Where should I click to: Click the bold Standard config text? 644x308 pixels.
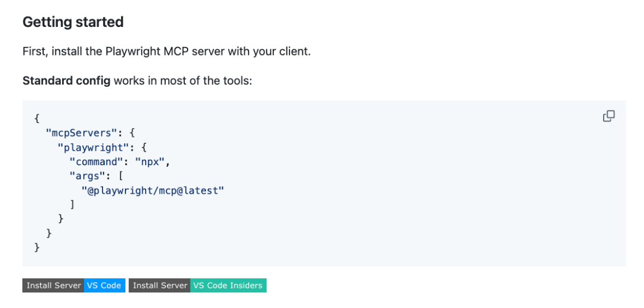[x=66, y=81]
